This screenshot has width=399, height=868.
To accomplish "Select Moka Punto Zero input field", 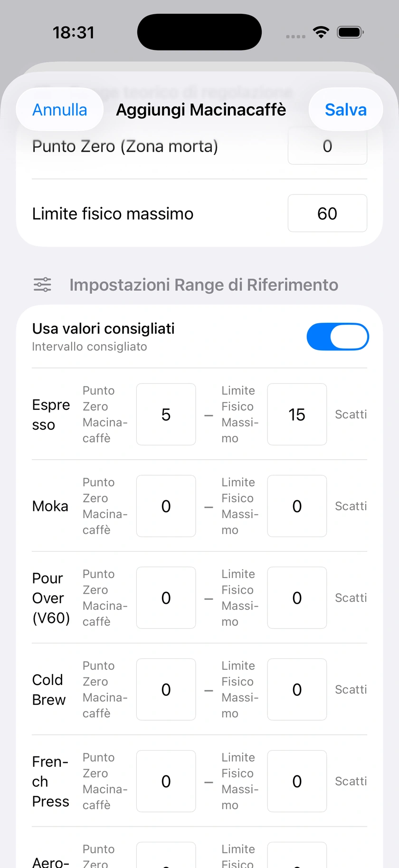I will click(166, 506).
